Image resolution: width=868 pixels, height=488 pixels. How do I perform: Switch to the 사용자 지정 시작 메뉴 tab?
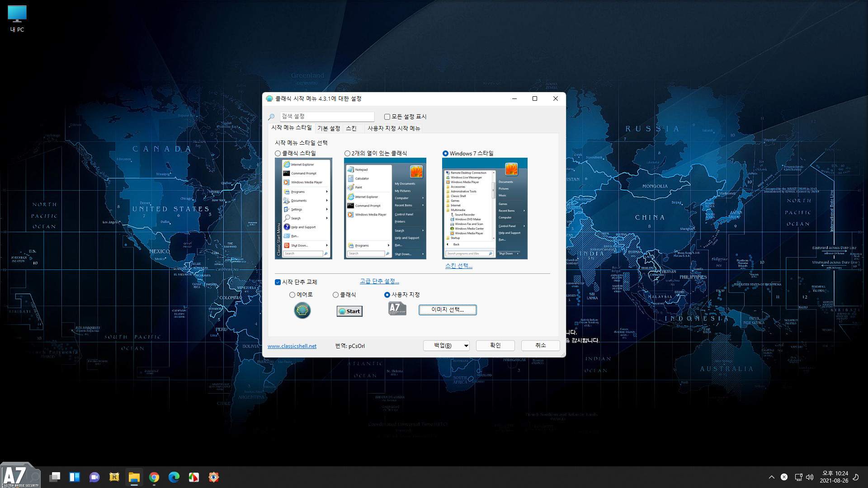(394, 128)
